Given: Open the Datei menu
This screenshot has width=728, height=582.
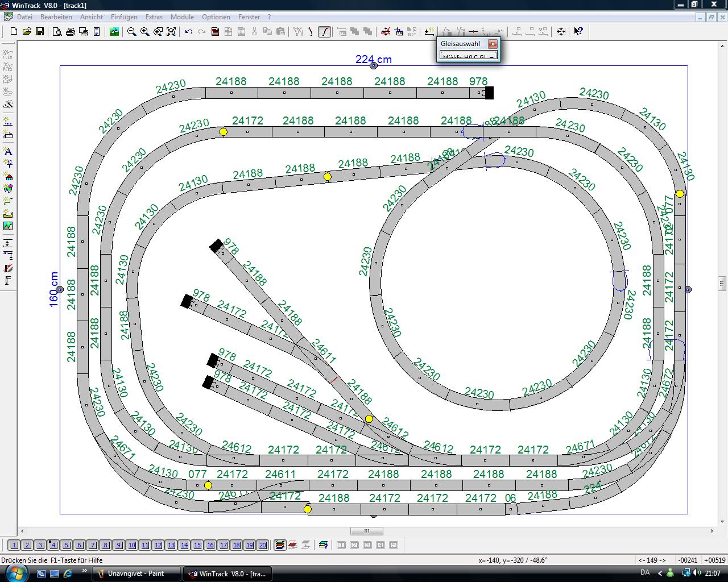Looking at the screenshot, I should [24, 17].
